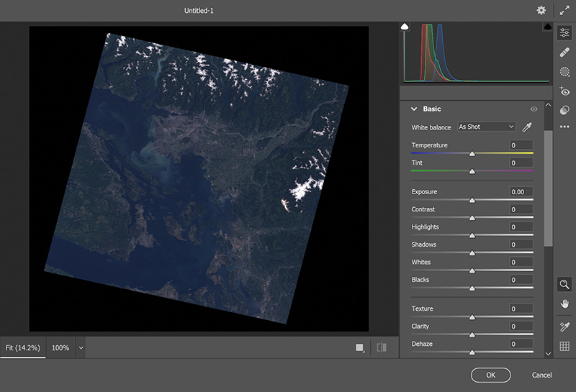Select the Hand tool
Image resolution: width=576 pixels, height=392 pixels.
click(x=564, y=304)
